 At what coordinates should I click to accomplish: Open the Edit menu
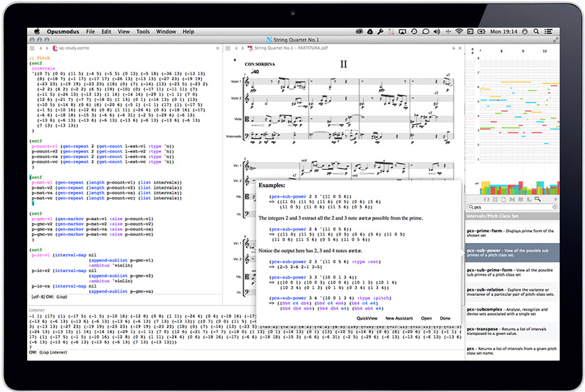[x=107, y=32]
